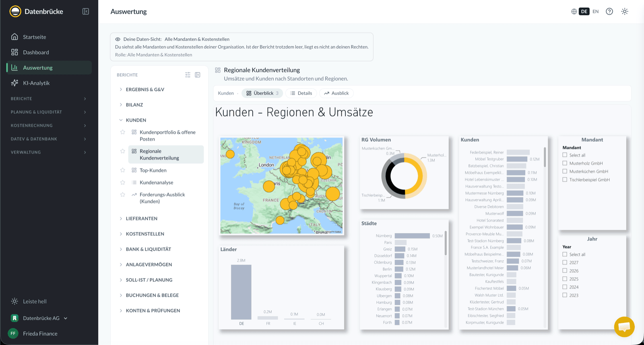Open report filter sliders icon

click(188, 75)
